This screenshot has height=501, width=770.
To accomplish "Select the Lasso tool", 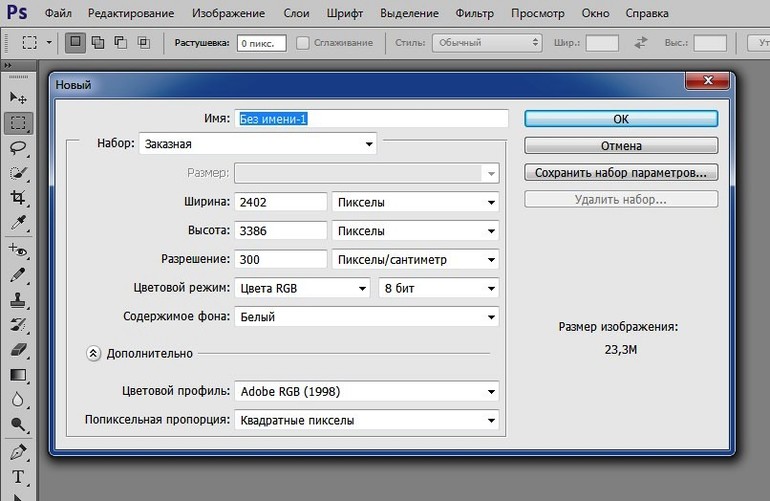I will (x=17, y=148).
